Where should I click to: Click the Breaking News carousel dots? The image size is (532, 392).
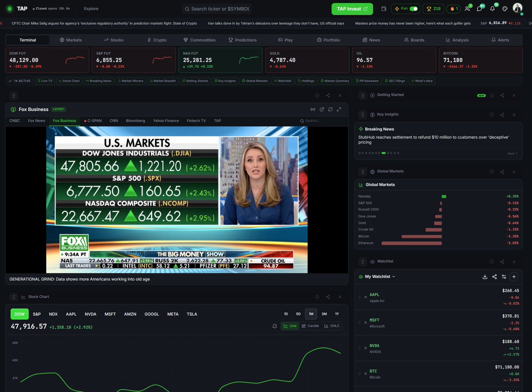point(379,153)
